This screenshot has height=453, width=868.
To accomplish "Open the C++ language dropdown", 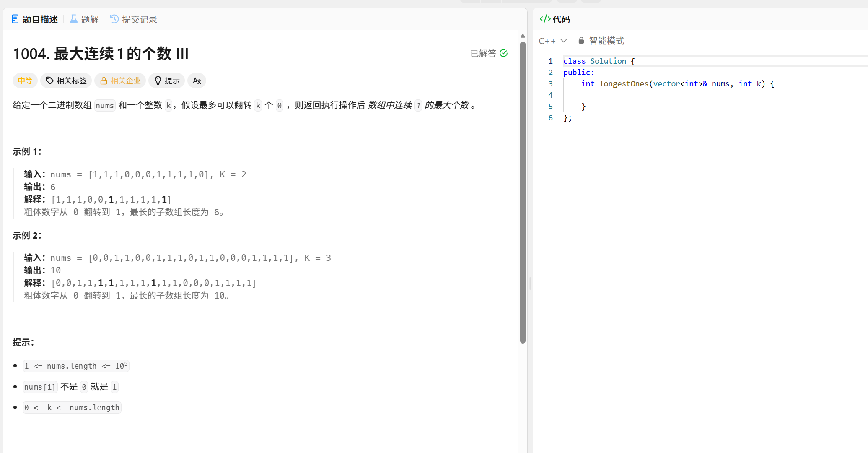I will coord(552,41).
